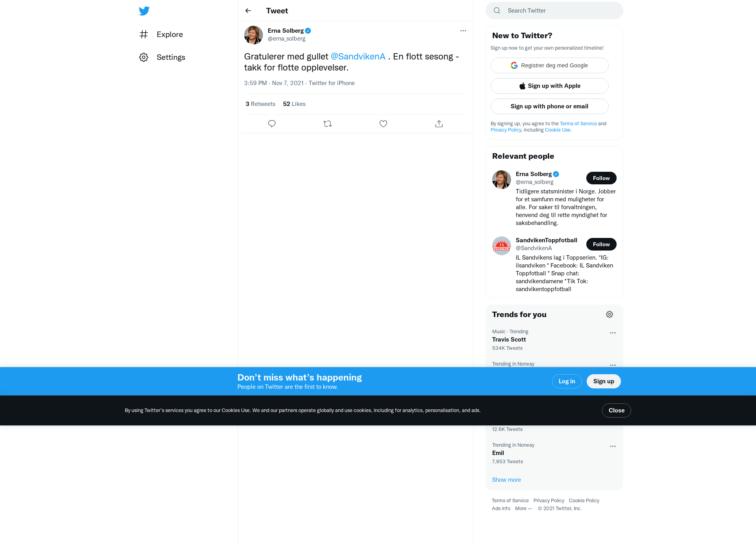Click the Search Twitter field
The image size is (756, 544).
pos(554,11)
